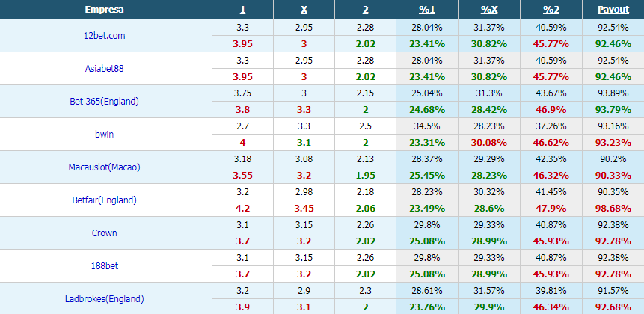This screenshot has width=644, height=314.
Task: Sort by the %1 column header
Action: click(427, 10)
